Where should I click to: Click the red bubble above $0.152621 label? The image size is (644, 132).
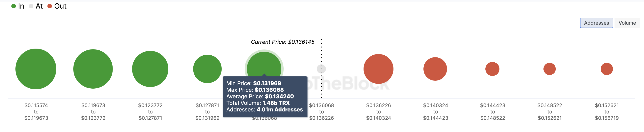tap(607, 69)
